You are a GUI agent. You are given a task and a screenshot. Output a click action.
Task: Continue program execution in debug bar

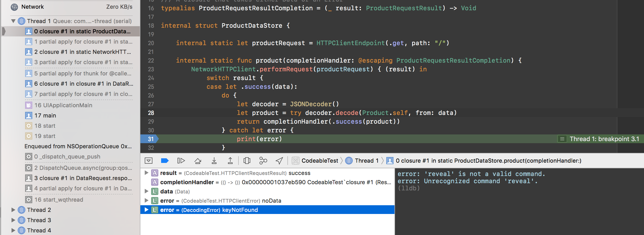click(181, 160)
